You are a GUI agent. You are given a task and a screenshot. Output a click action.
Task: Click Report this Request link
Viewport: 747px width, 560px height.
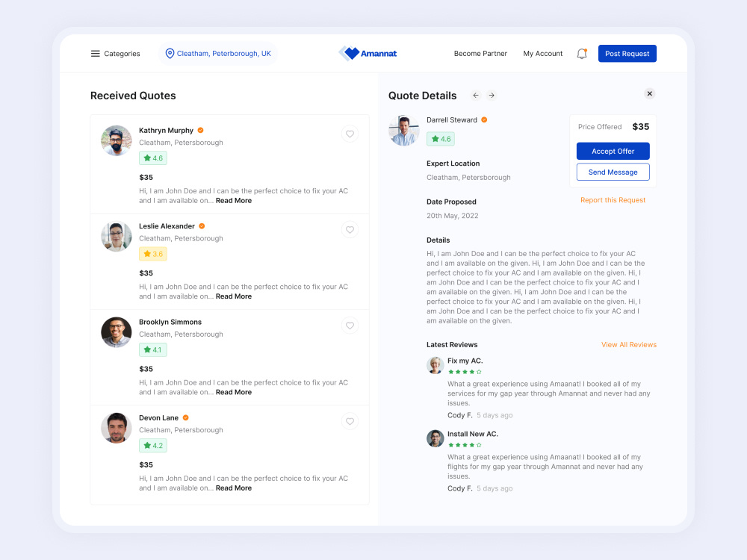[x=613, y=200]
